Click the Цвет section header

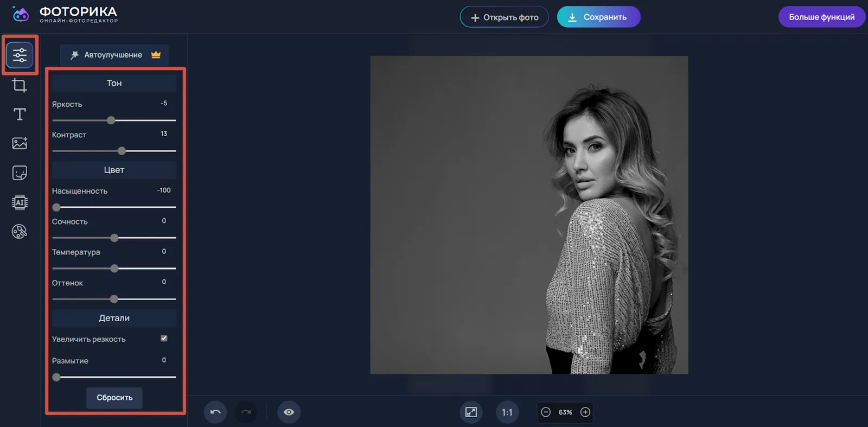point(114,170)
